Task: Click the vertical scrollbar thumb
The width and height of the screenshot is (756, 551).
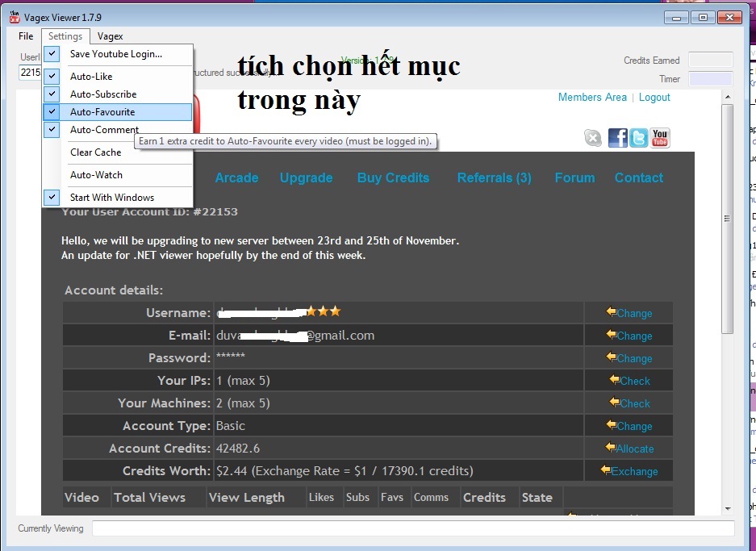Action: [x=728, y=219]
